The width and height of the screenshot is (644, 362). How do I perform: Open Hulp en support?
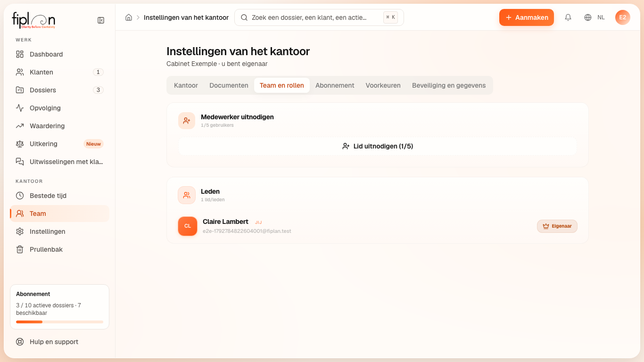[x=59, y=342]
